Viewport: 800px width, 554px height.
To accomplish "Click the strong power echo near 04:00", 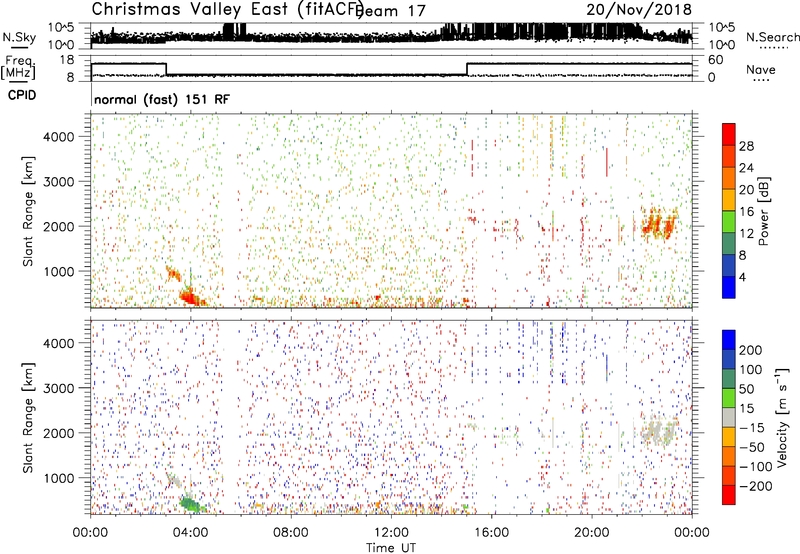I will click(x=190, y=296).
